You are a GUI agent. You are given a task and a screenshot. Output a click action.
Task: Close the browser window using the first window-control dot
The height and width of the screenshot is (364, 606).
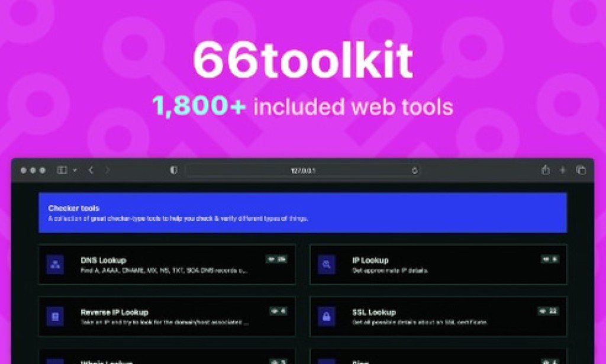point(24,170)
